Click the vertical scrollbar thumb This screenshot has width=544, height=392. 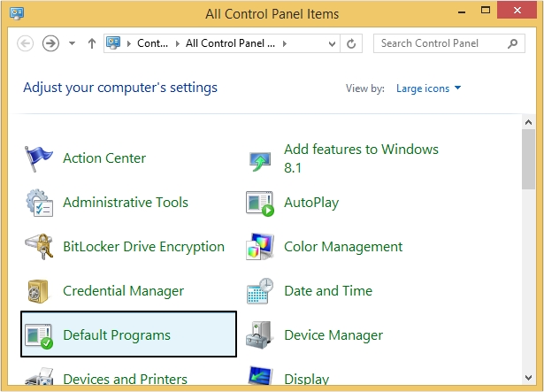click(x=528, y=159)
